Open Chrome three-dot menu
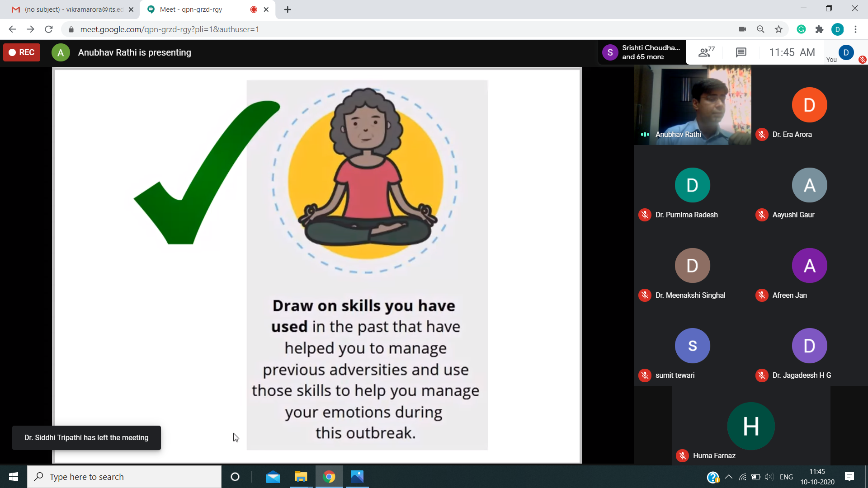The image size is (868, 488). [x=855, y=29]
